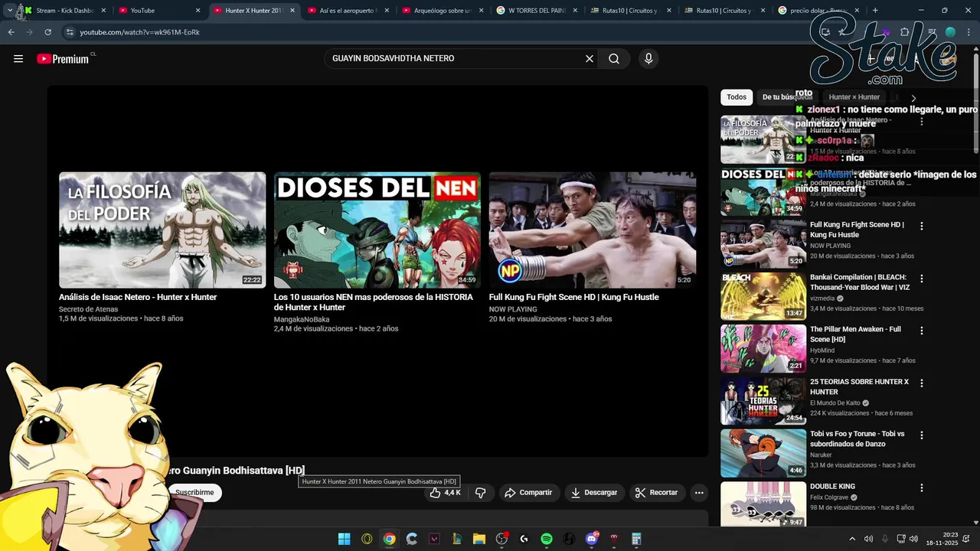Clear the search box with the X icon
This screenshot has width=980, height=551.
[x=590, y=59]
